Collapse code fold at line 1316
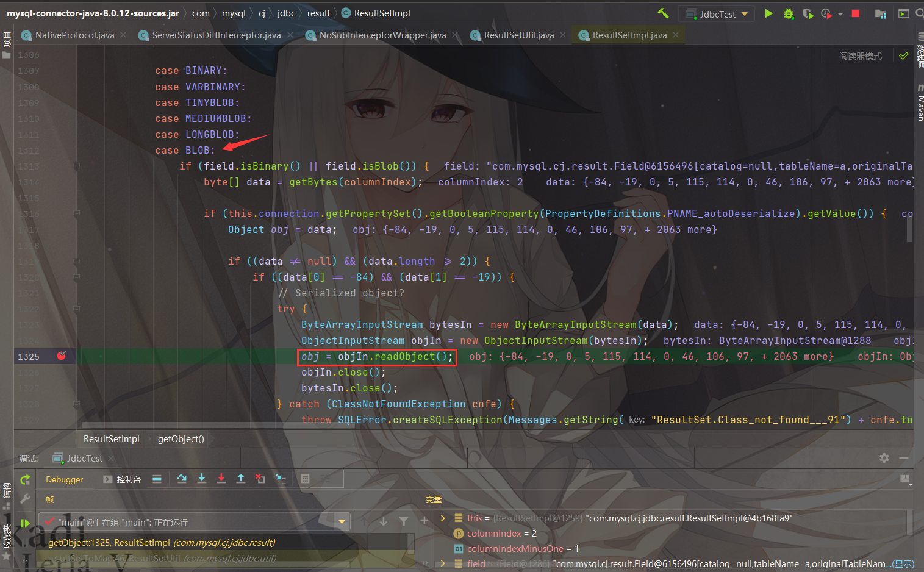 pos(77,213)
